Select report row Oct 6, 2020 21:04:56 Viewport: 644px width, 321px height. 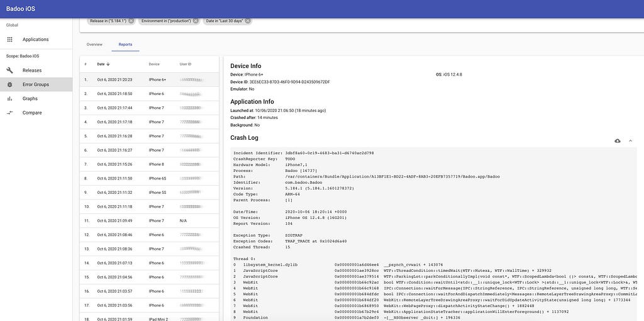tap(149, 277)
